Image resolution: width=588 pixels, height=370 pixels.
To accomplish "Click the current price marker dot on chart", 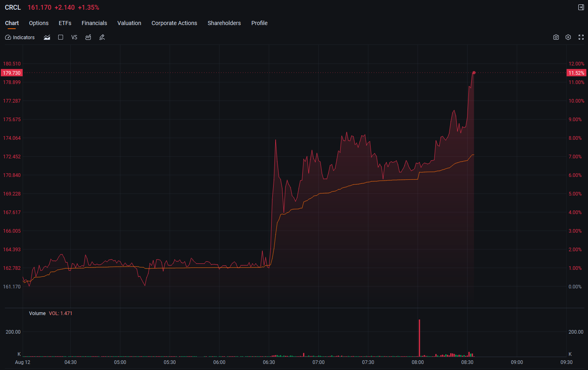I will click(474, 73).
